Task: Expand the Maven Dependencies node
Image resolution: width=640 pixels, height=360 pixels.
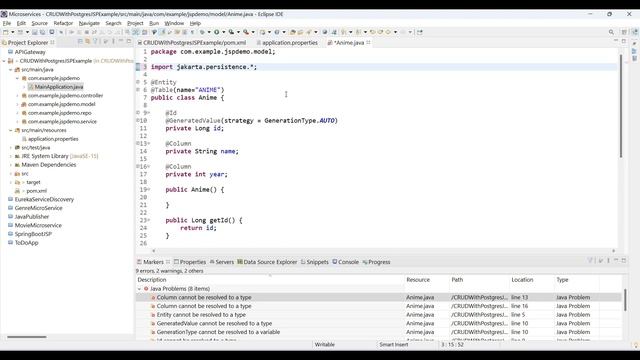Action: click(11, 165)
